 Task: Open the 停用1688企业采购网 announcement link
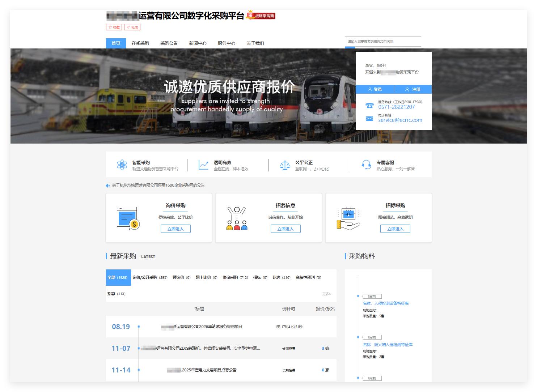pos(158,185)
